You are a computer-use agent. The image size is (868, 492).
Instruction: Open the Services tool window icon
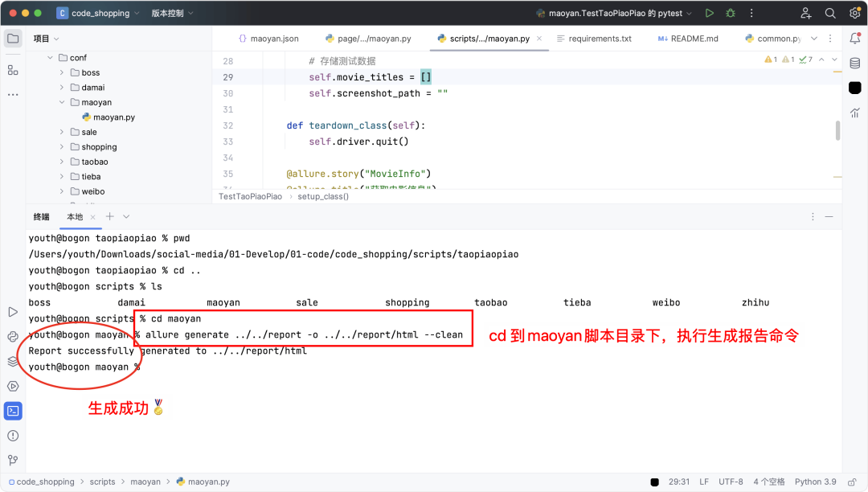coord(13,387)
